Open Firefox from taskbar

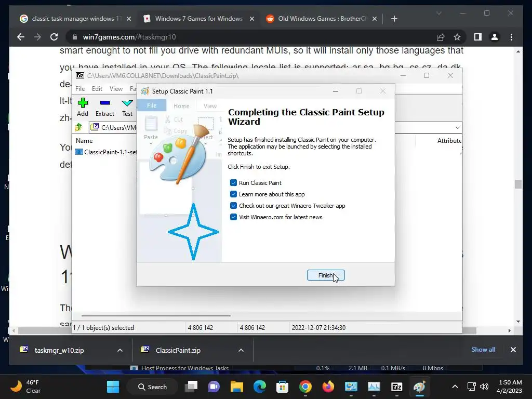pos(328,387)
